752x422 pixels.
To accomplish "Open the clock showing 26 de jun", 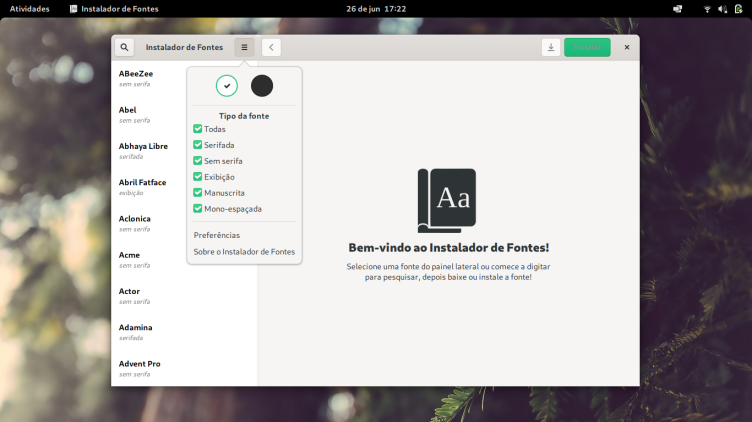I will click(376, 9).
